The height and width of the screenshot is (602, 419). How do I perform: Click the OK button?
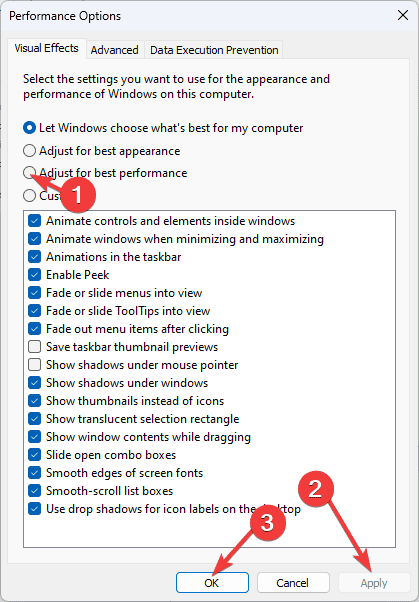[x=212, y=583]
